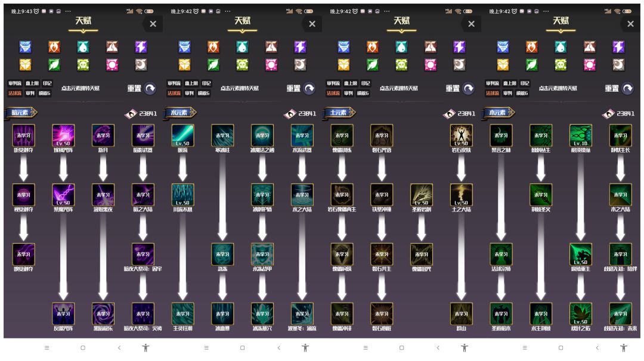Select the 水流武器 talent icon
644x361 pixels.
click(302, 135)
